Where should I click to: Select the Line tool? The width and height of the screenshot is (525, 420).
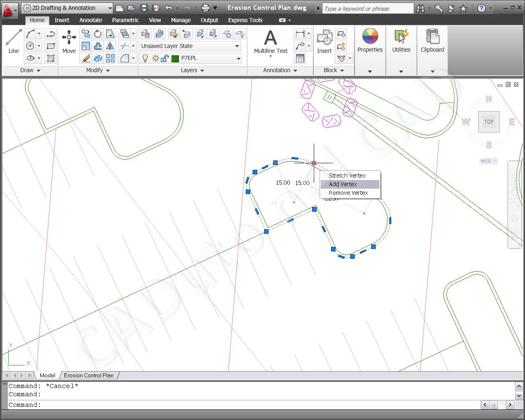[x=14, y=41]
